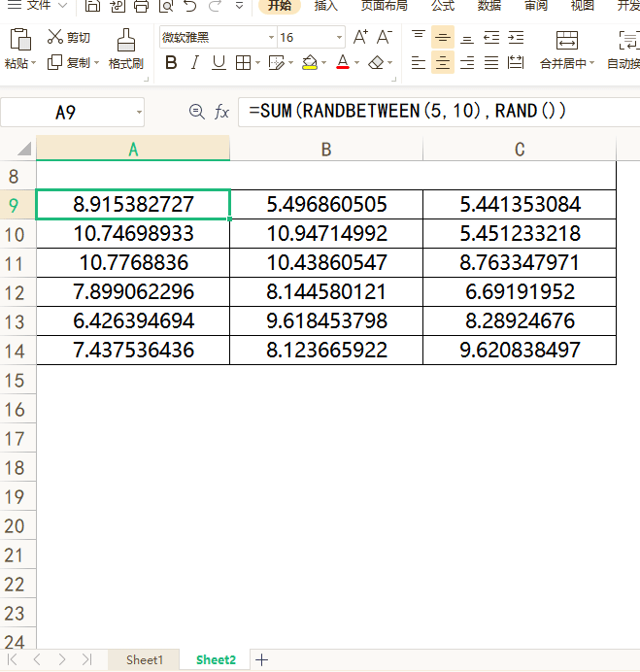
Task: Click the decrease indent icon
Action: tap(491, 38)
